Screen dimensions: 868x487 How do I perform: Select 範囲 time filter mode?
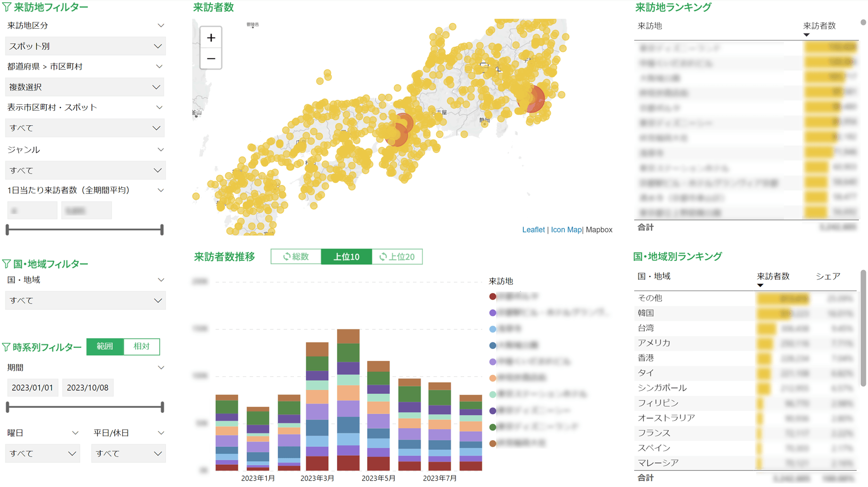tap(105, 346)
